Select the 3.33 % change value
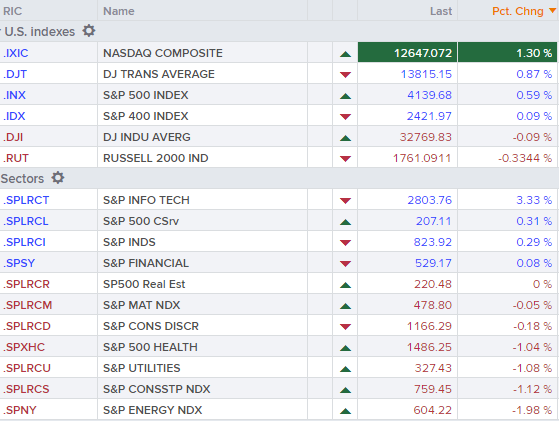The width and height of the screenshot is (559, 421). [x=534, y=200]
